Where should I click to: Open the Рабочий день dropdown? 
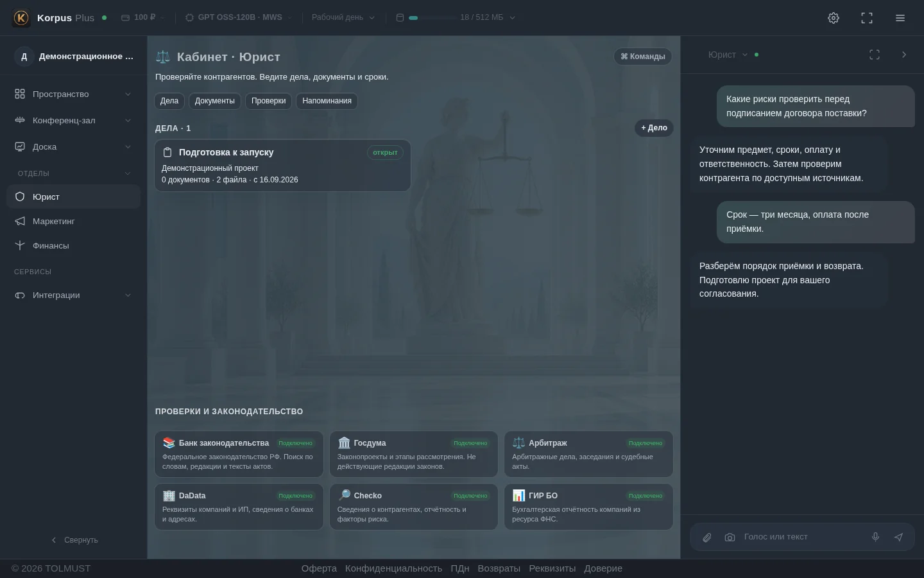point(343,17)
